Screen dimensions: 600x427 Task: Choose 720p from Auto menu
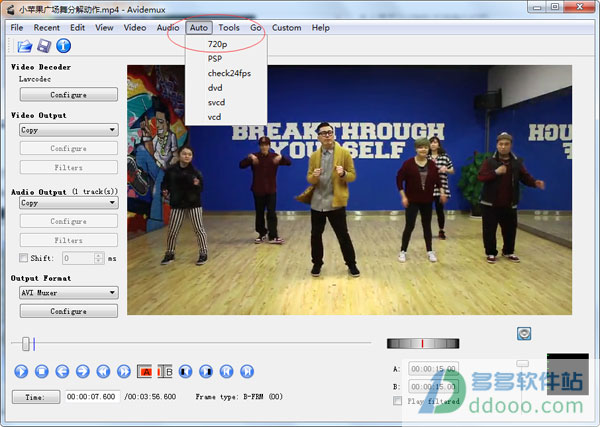click(226, 44)
